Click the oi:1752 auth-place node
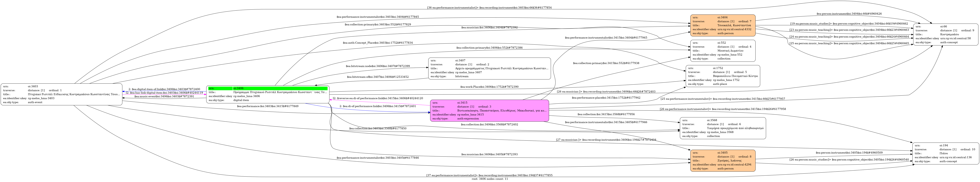The height and width of the screenshot is (182, 980). pos(722,76)
